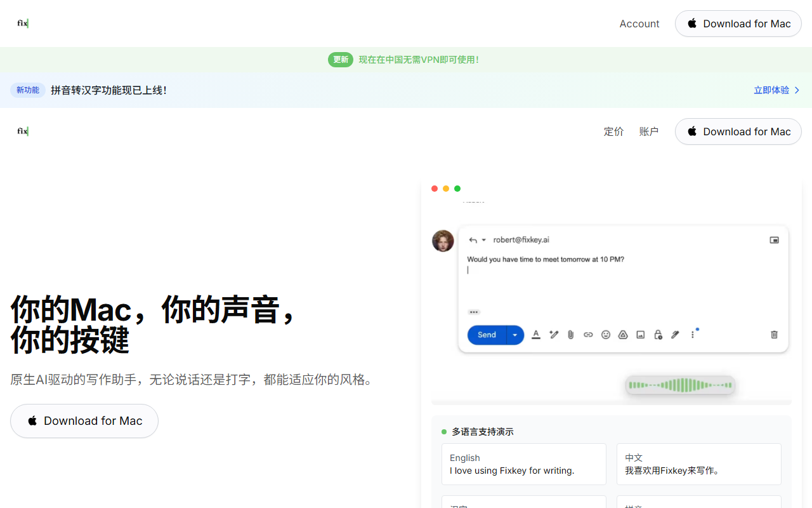
Task: Click the 你的Mac，你的声音，你的按键 headline
Action: coord(154,324)
